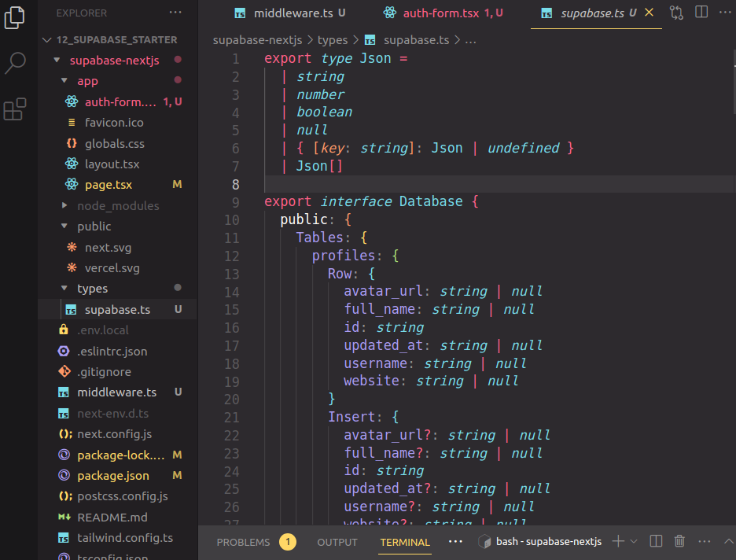Close the supabase.ts editor tab
Viewport: 736px width, 560px height.
(650, 13)
